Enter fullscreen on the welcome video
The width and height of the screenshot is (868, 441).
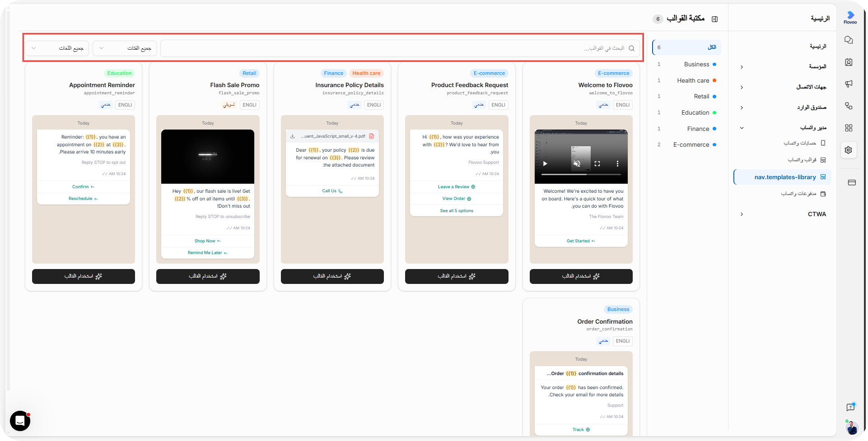coord(597,163)
